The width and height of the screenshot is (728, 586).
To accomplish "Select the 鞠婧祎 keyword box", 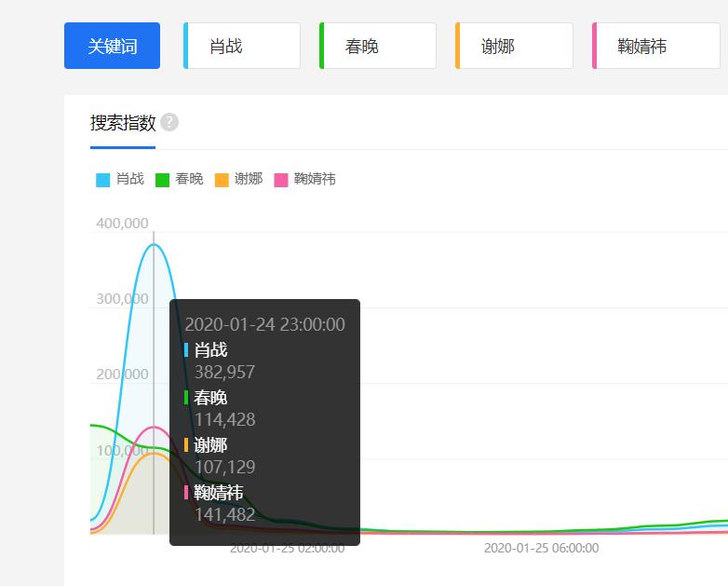I will (656, 46).
